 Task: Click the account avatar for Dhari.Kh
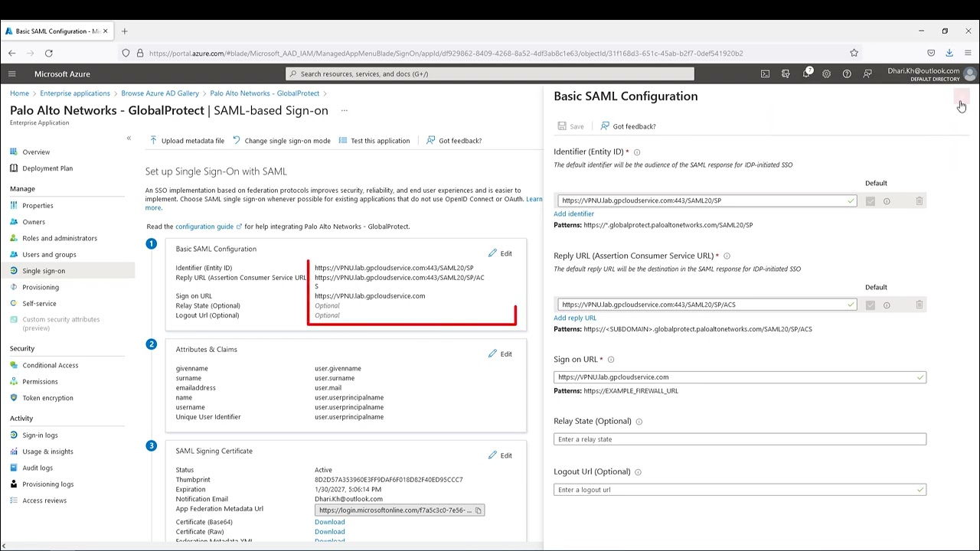969,74
